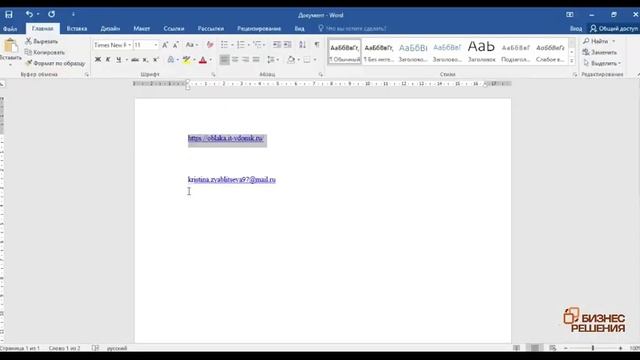Click the bulleted list icon

[x=224, y=44]
